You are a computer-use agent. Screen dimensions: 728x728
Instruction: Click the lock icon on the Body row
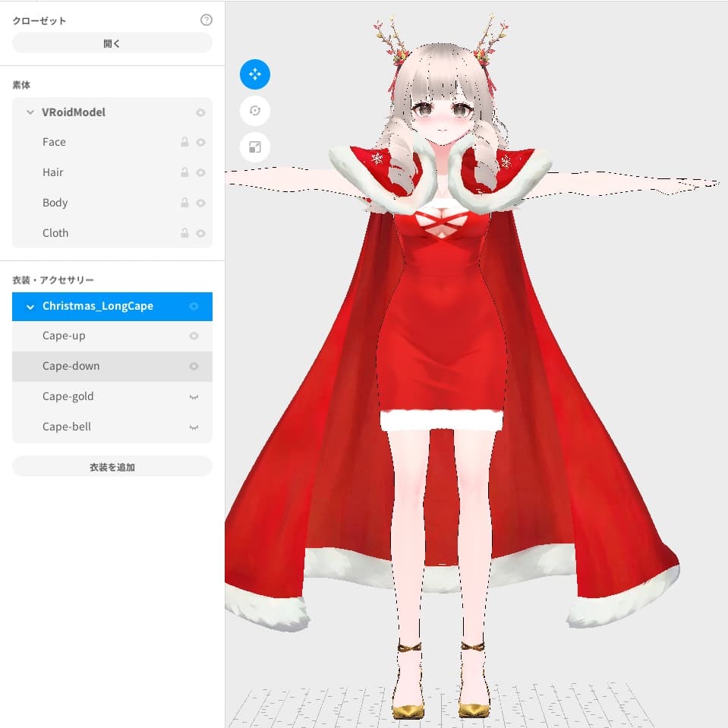point(184,203)
